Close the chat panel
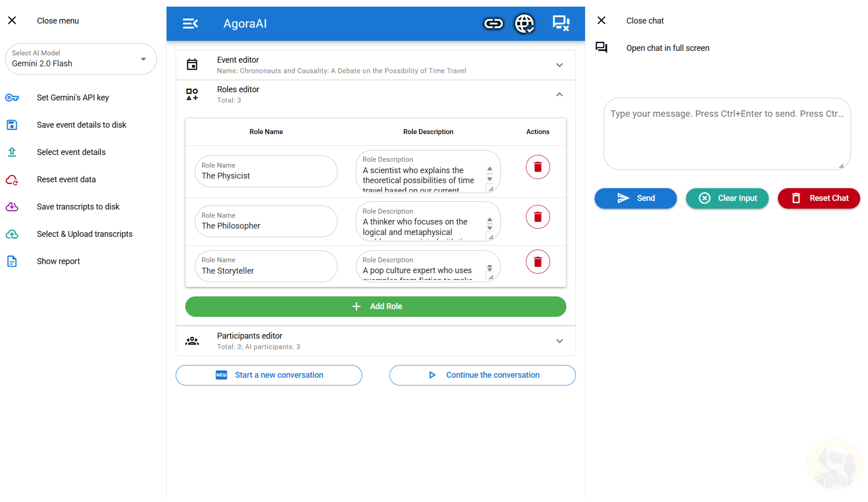Viewport: 868px width, 502px height. pyautogui.click(x=601, y=21)
